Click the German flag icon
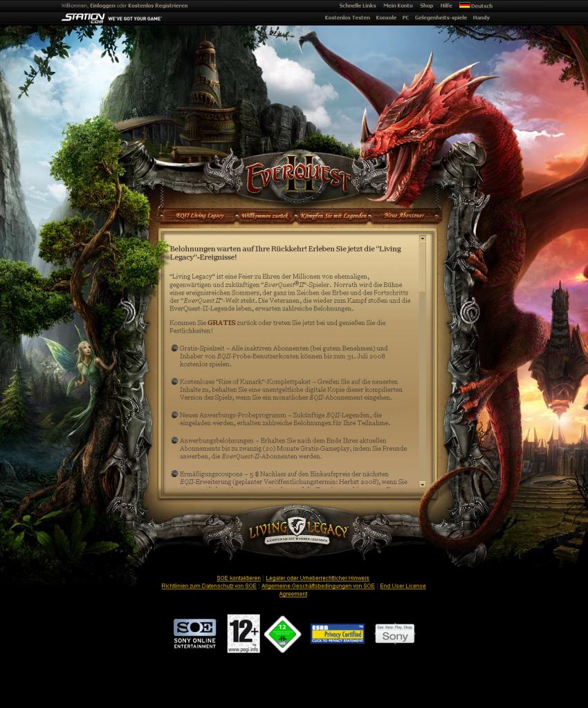The height and width of the screenshot is (708, 588). (464, 6)
